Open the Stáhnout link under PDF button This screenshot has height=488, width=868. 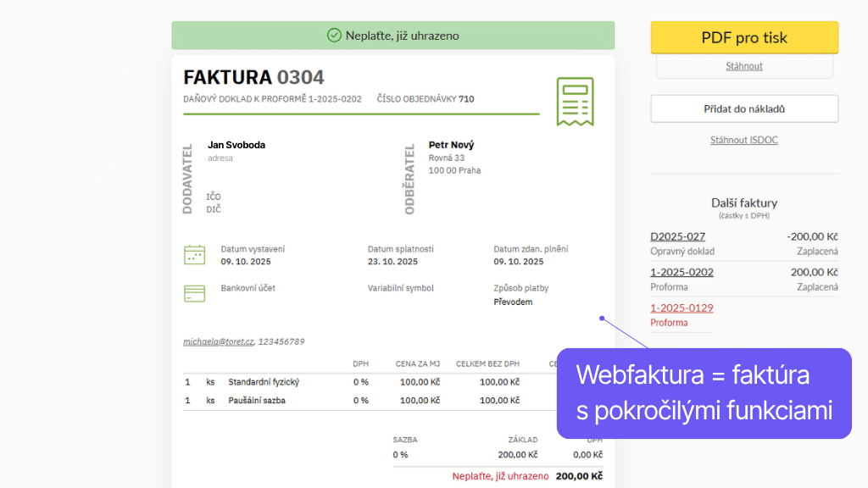[x=744, y=66]
